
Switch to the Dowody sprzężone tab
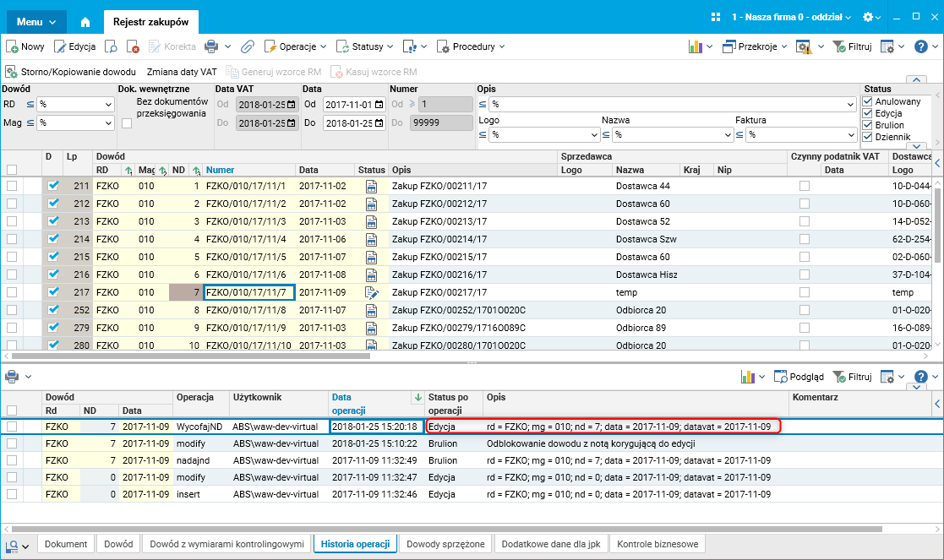pyautogui.click(x=445, y=545)
